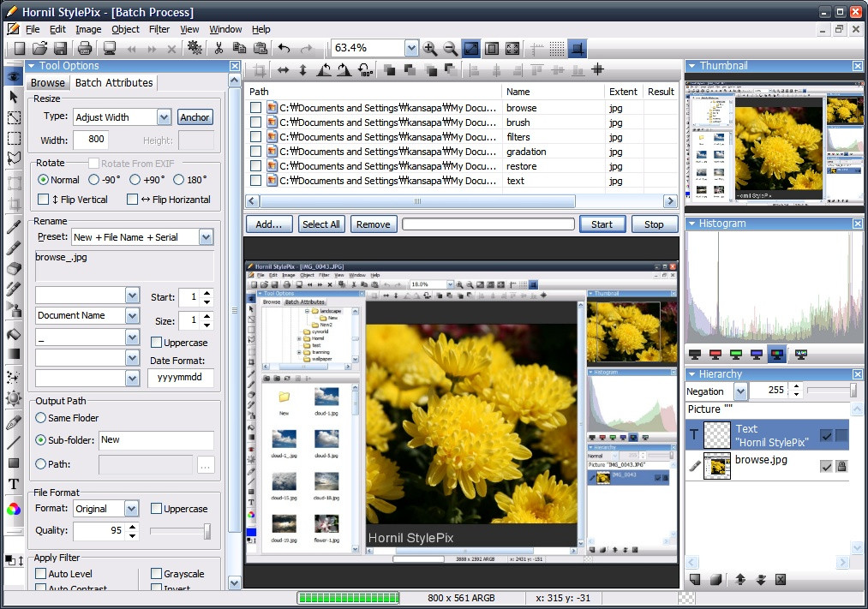Check the Uppercase box under Rename
The width and height of the screenshot is (868, 609).
coord(157,343)
